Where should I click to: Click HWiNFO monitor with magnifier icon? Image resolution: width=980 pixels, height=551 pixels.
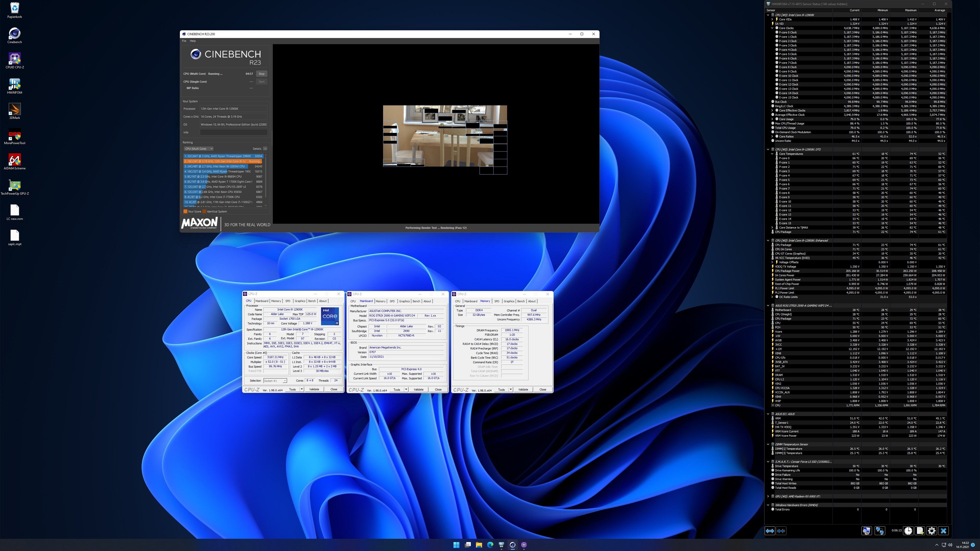(x=866, y=531)
